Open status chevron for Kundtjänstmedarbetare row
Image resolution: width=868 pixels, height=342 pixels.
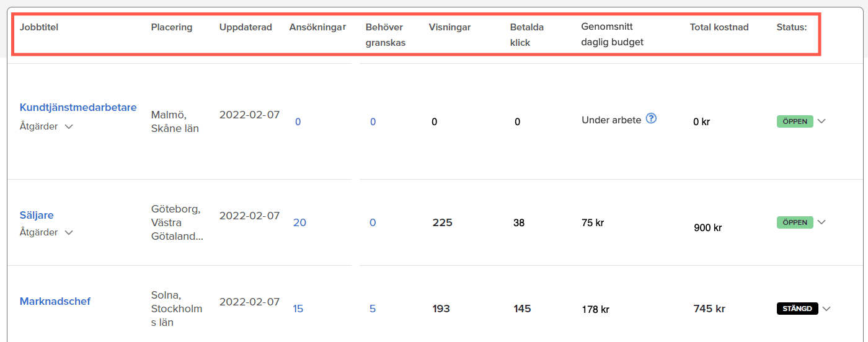pyautogui.click(x=821, y=121)
